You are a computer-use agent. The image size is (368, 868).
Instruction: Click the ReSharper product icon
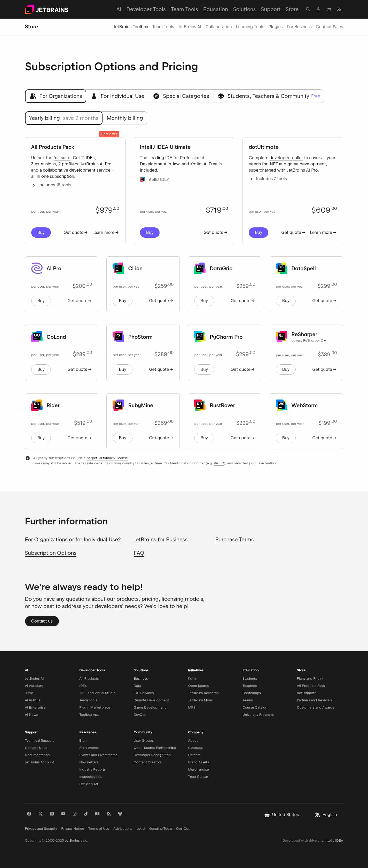pos(281,337)
